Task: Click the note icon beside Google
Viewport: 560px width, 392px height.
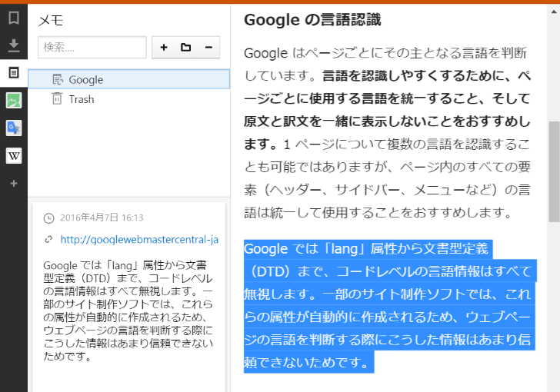Action: (57, 79)
